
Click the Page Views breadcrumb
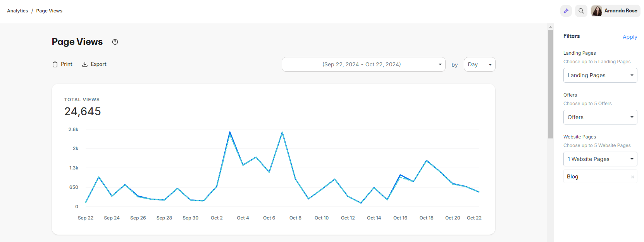click(49, 11)
